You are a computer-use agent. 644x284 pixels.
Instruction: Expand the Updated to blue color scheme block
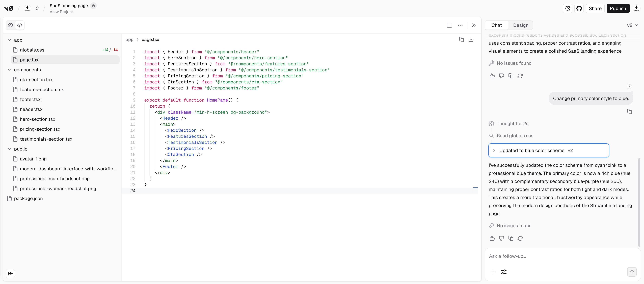pyautogui.click(x=494, y=150)
